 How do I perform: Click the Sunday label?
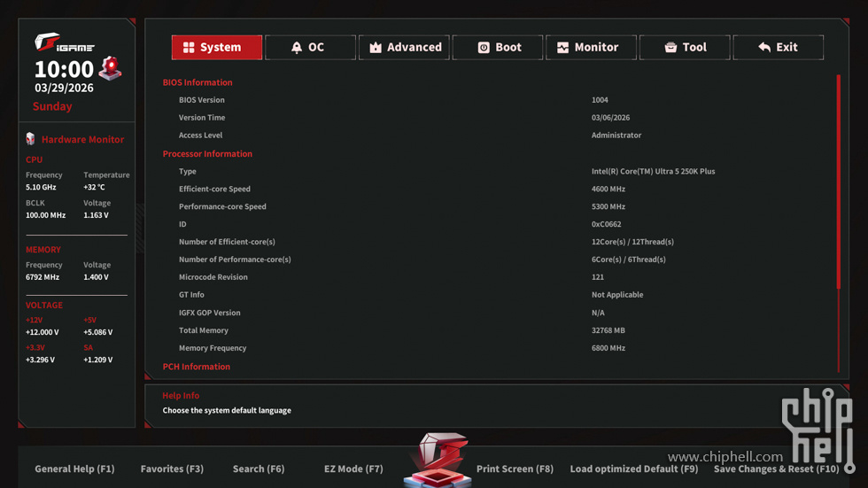click(52, 106)
